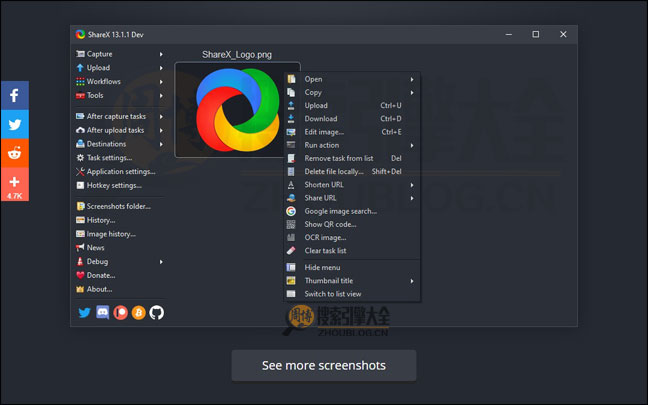Maximize the ShareX window

pos(536,34)
